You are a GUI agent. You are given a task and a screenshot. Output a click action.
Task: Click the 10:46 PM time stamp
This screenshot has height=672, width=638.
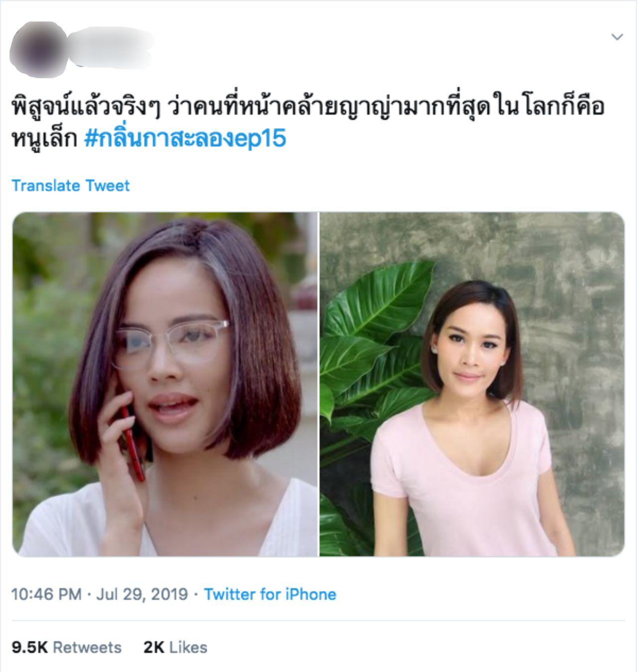click(46, 594)
